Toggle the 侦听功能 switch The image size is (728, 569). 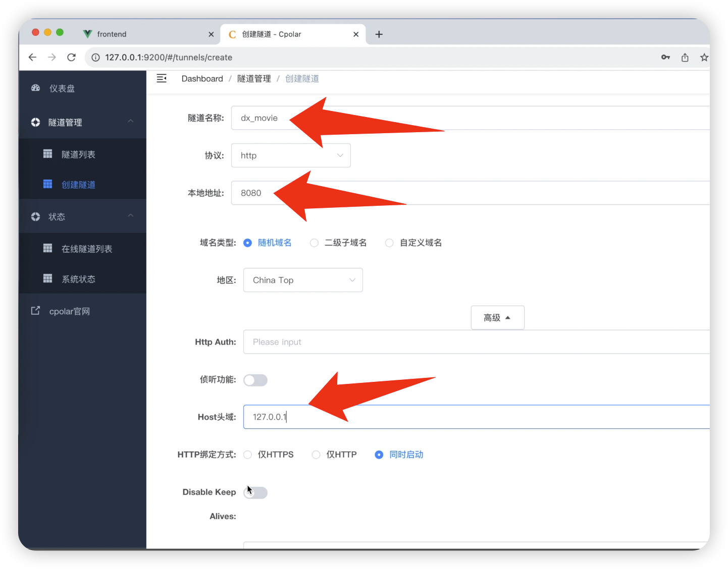[255, 380]
